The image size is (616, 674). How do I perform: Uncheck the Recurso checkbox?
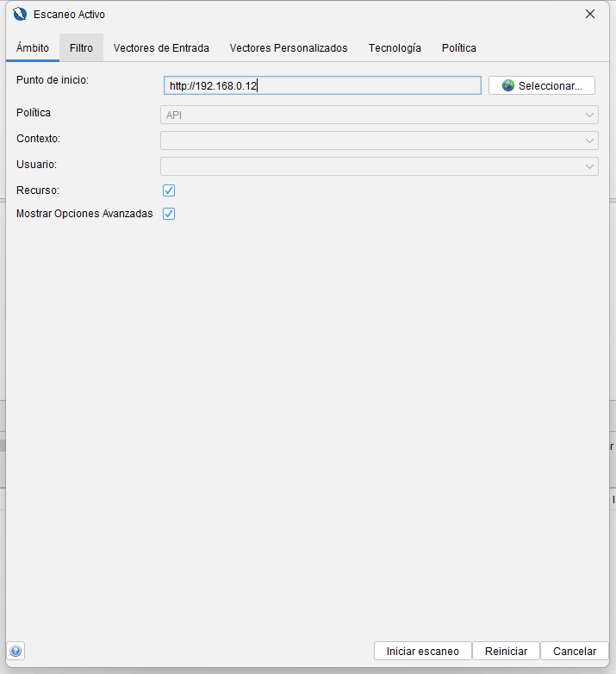point(169,190)
